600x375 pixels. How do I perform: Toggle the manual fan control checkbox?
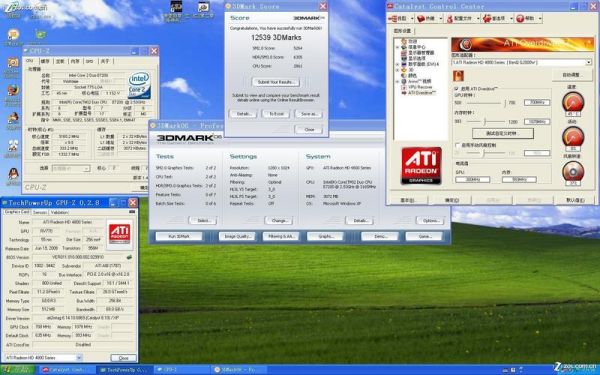point(457,145)
